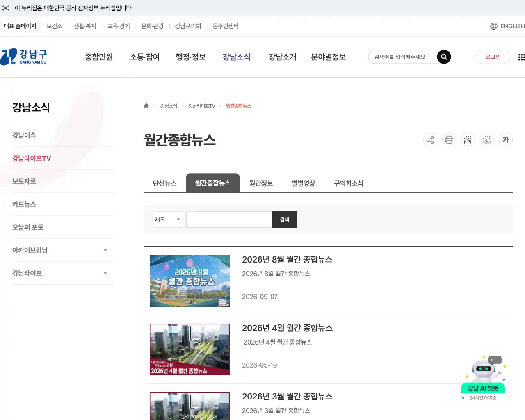Select the 월간종합뉴스 tab
Image resolution: width=525 pixels, height=420 pixels.
tap(213, 183)
